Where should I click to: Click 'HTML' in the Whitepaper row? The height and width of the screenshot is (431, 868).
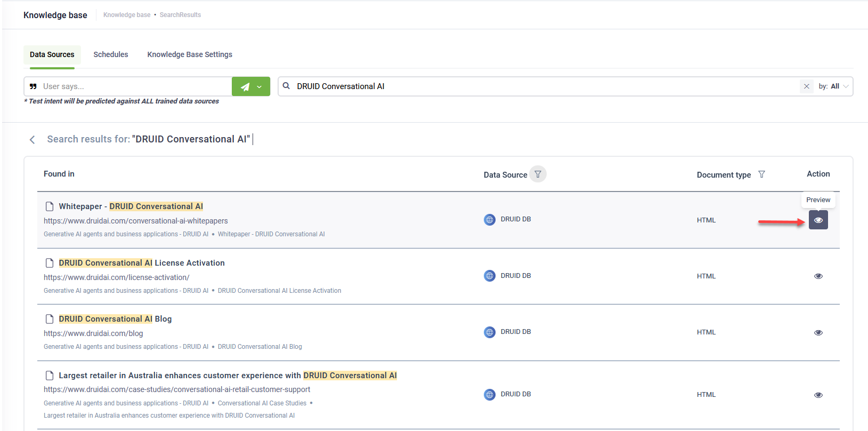coord(706,220)
